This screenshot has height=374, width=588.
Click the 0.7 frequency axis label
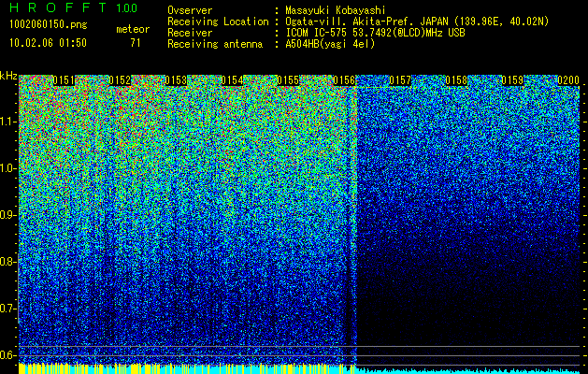click(x=8, y=309)
